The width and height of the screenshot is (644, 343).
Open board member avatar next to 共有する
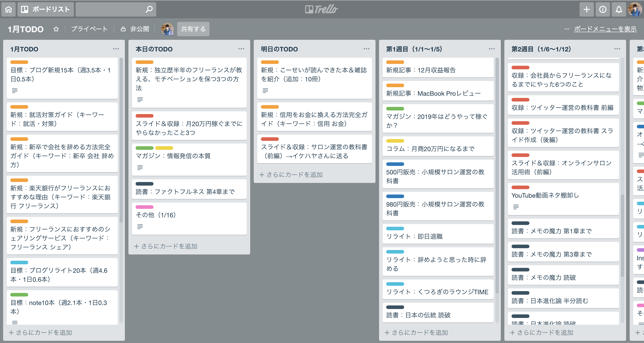pos(167,29)
